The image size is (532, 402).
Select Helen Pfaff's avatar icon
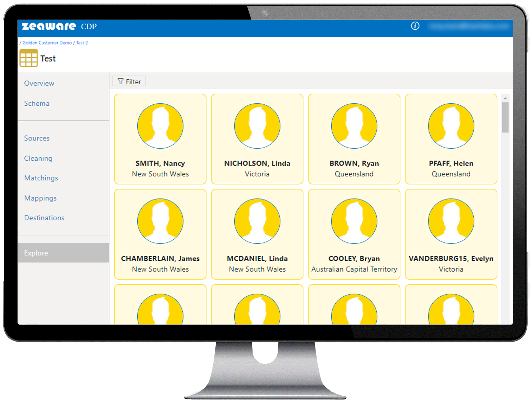click(x=451, y=126)
